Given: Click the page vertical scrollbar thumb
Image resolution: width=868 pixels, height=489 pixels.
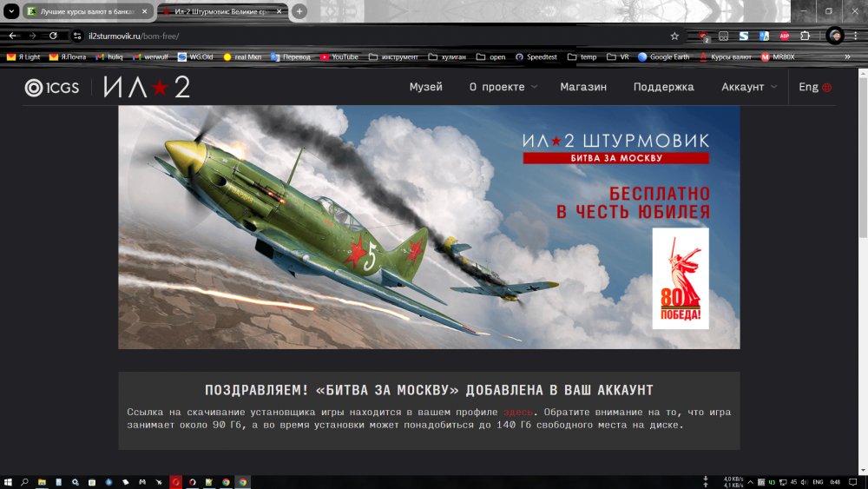Looking at the screenshot, I should click(x=863, y=158).
